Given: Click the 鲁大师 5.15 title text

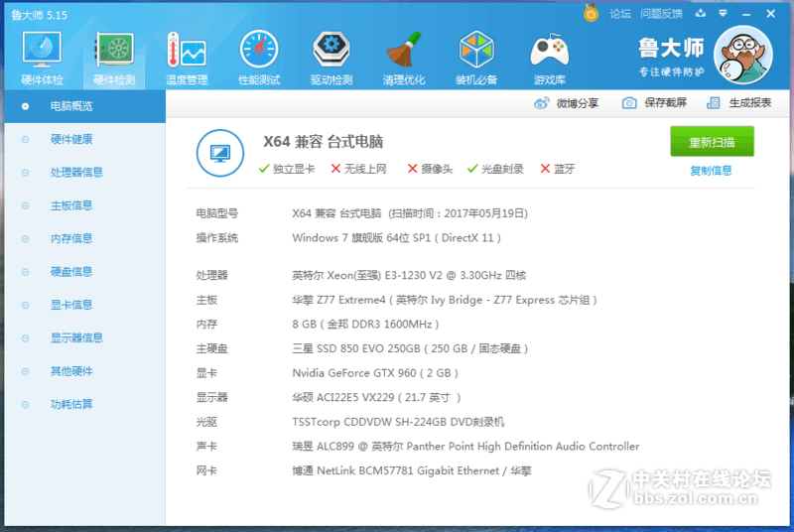Looking at the screenshot, I should (39, 15).
